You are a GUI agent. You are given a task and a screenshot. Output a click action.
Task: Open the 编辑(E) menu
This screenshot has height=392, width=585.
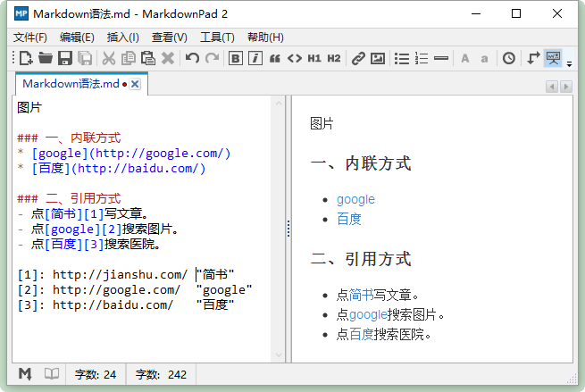(x=77, y=38)
